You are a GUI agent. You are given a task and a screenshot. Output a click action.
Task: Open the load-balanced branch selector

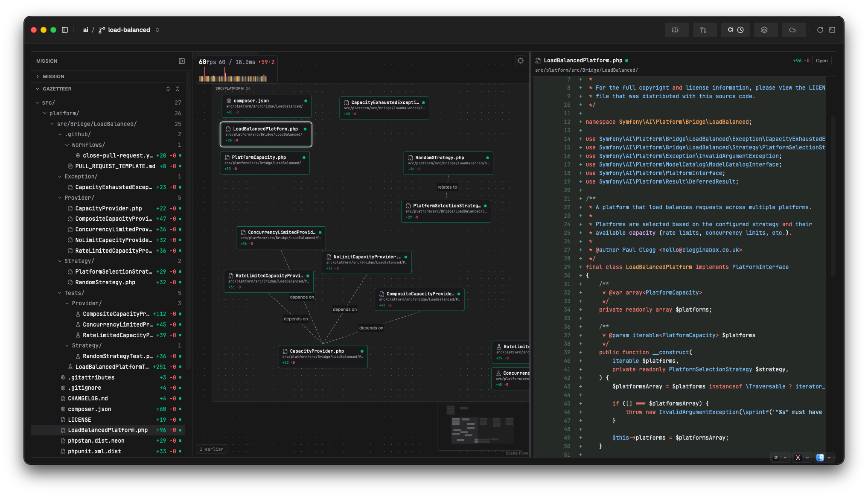129,30
